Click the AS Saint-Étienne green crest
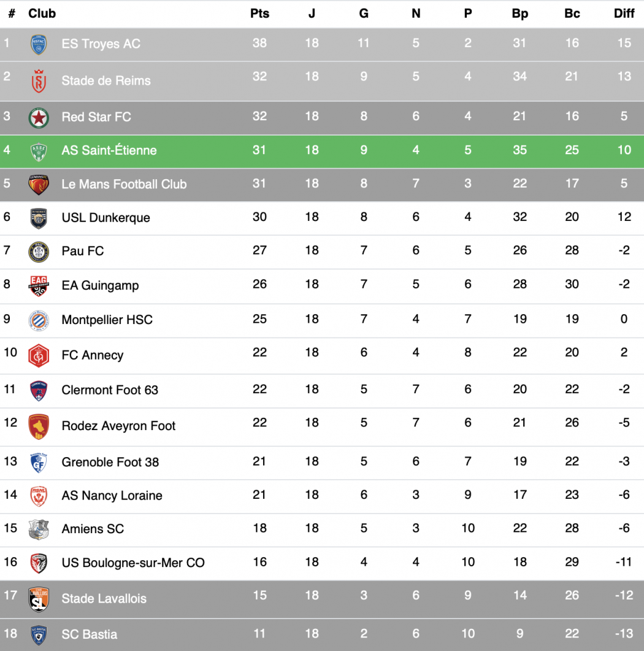The image size is (644, 651). tap(39, 151)
